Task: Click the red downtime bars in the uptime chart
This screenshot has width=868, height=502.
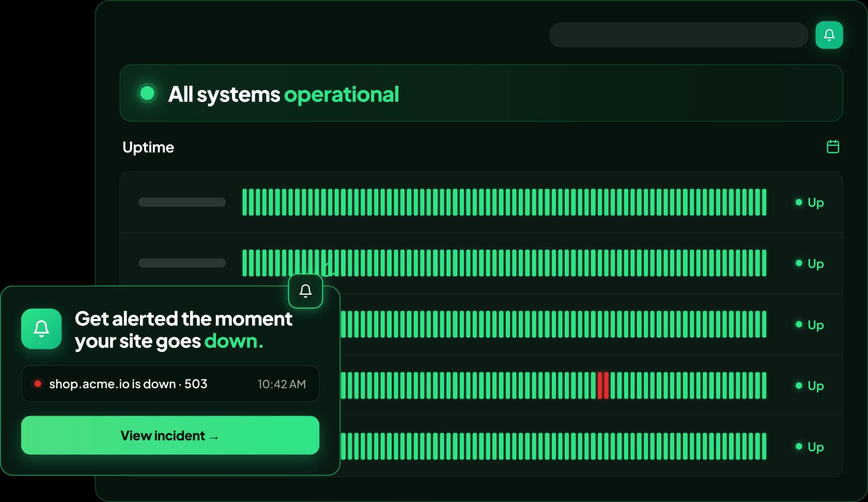Action: (x=603, y=386)
